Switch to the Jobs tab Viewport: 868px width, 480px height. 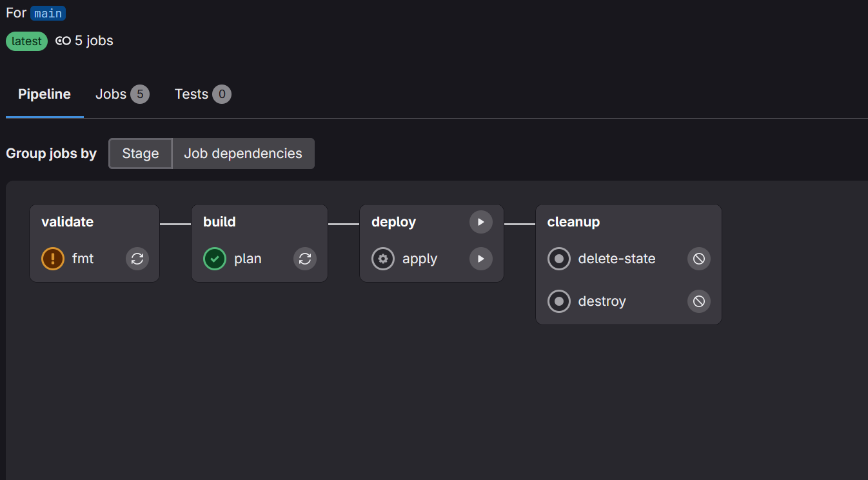click(122, 94)
